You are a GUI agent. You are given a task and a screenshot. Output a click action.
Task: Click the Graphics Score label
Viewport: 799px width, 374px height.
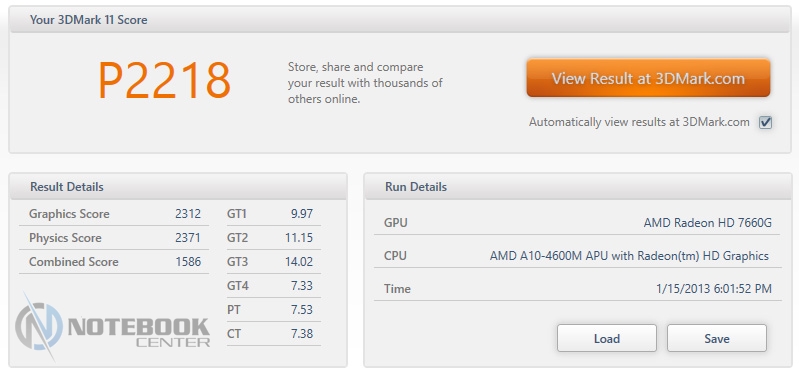[69, 214]
